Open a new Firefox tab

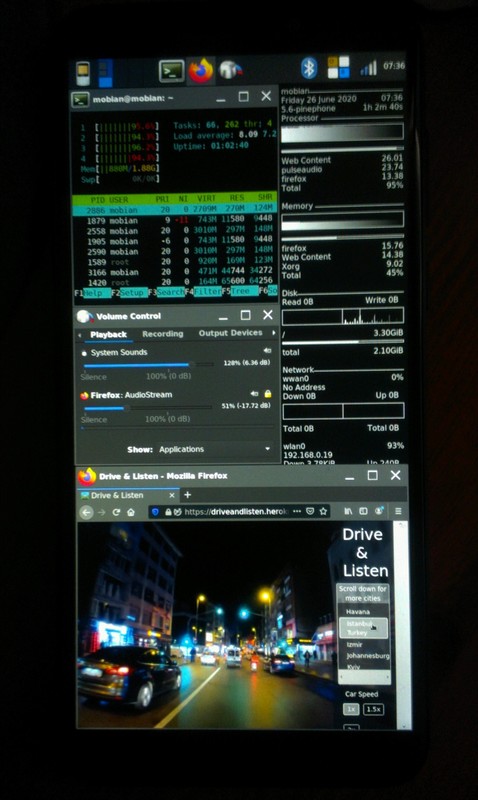click(188, 495)
